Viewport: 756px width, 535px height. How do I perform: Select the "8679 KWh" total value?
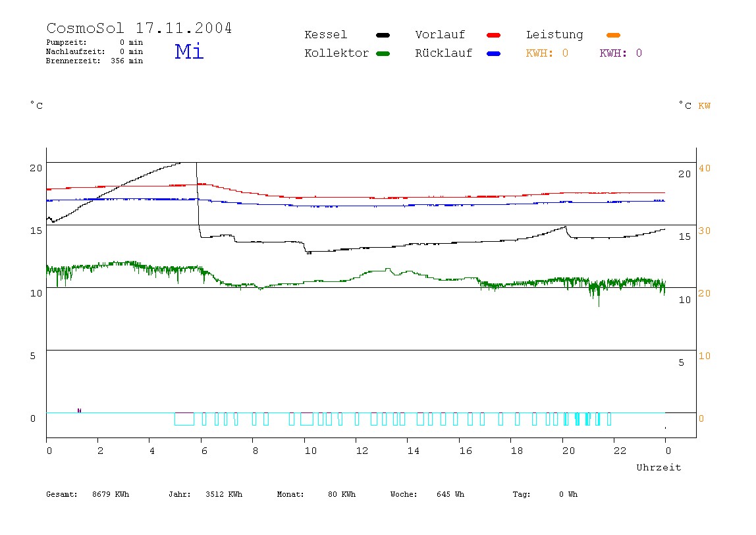point(111,494)
